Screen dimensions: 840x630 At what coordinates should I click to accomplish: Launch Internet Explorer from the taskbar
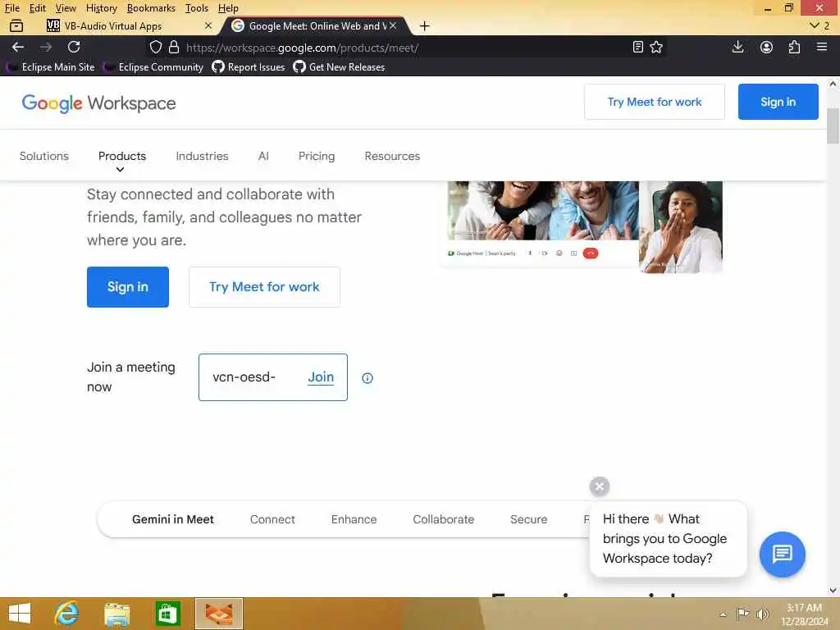pyautogui.click(x=67, y=614)
